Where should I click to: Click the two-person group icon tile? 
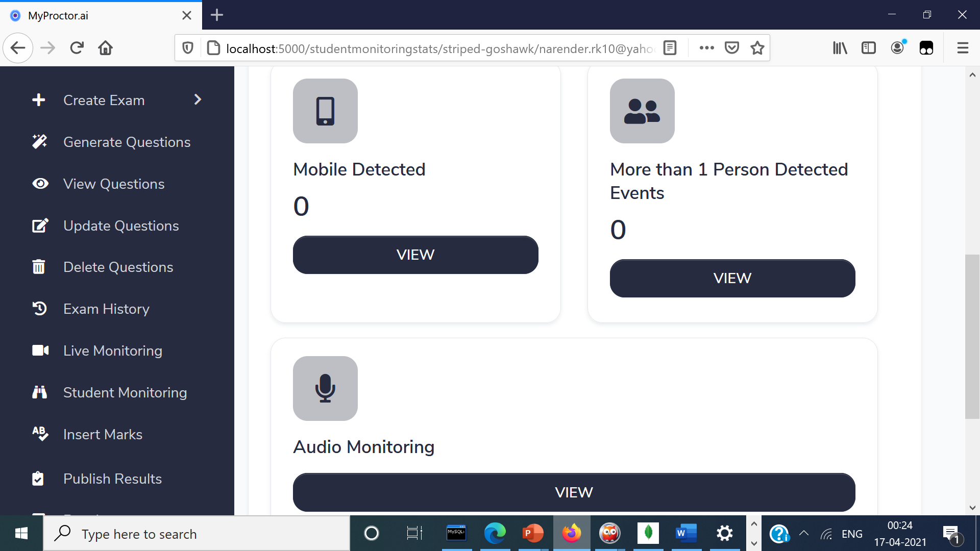pyautogui.click(x=642, y=111)
